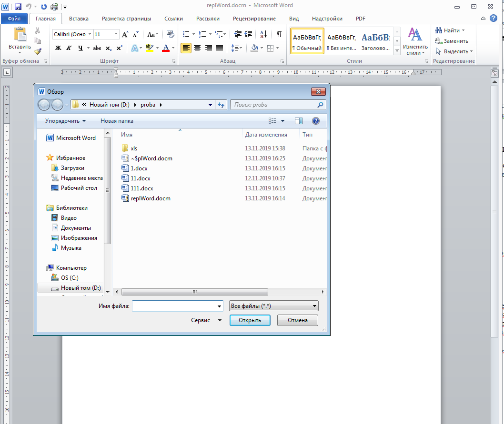Switch to Разметка страницы tab
The image size is (504, 424).
click(x=126, y=19)
